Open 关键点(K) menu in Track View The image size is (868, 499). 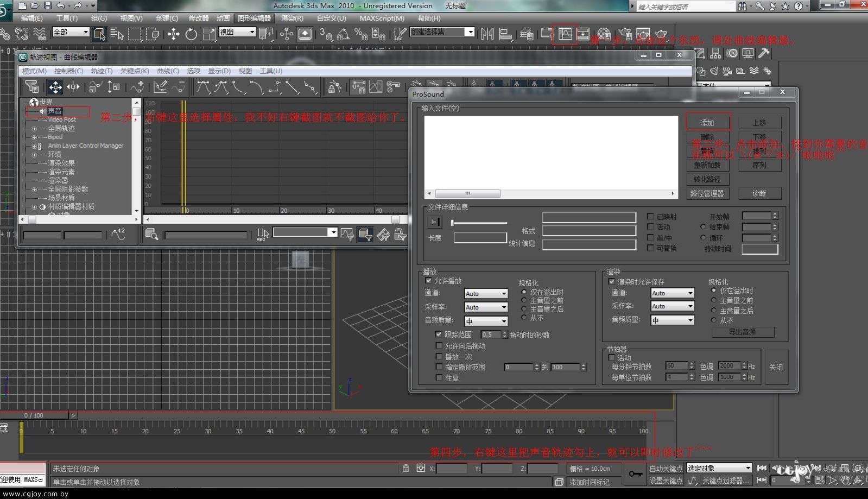click(135, 71)
